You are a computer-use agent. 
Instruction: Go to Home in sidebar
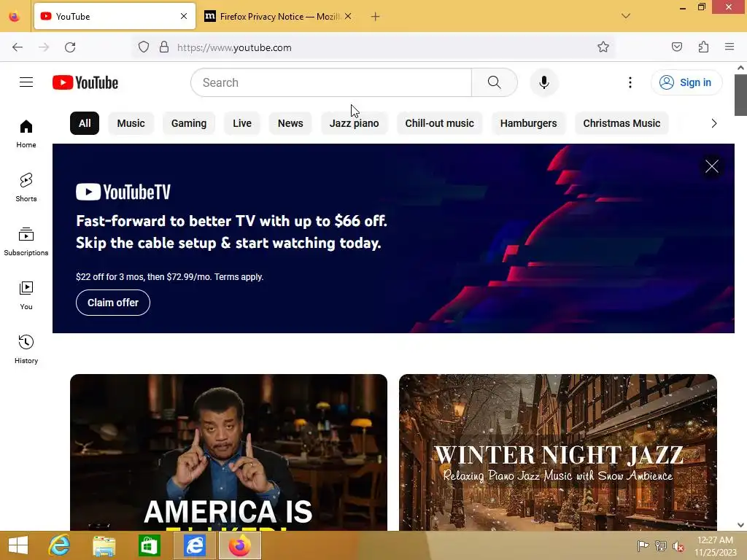pyautogui.click(x=26, y=134)
